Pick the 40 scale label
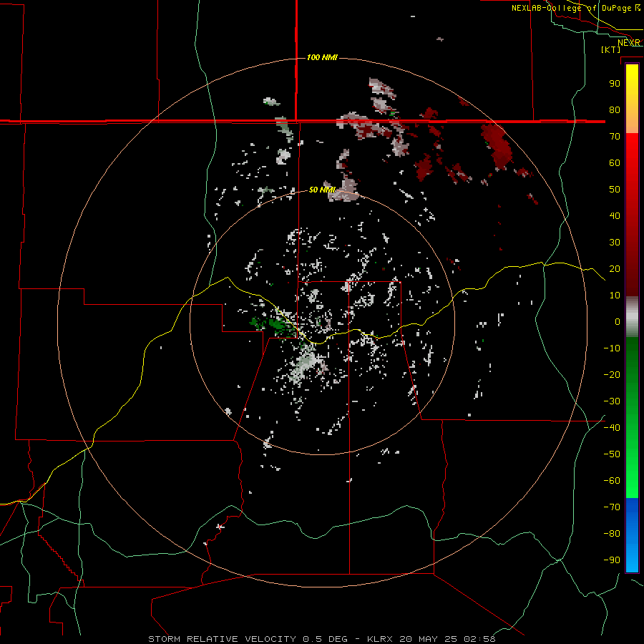 [615, 215]
